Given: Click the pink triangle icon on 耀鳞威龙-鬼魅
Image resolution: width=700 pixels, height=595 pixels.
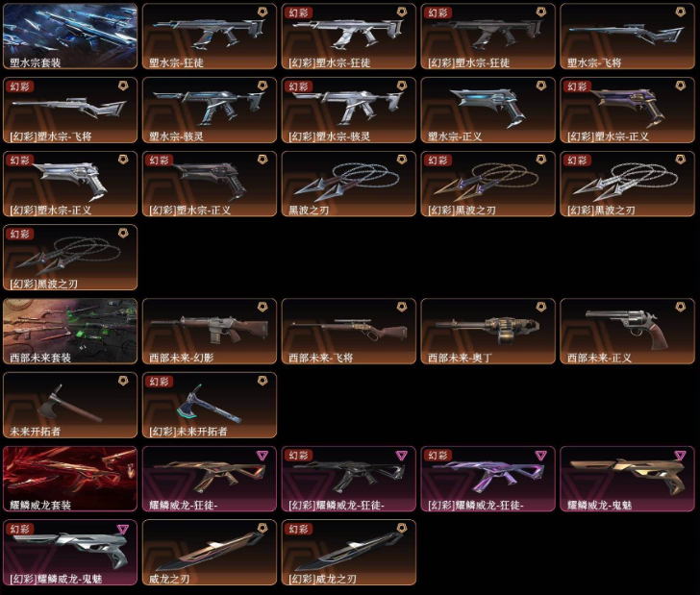Looking at the screenshot, I should pos(680,455).
